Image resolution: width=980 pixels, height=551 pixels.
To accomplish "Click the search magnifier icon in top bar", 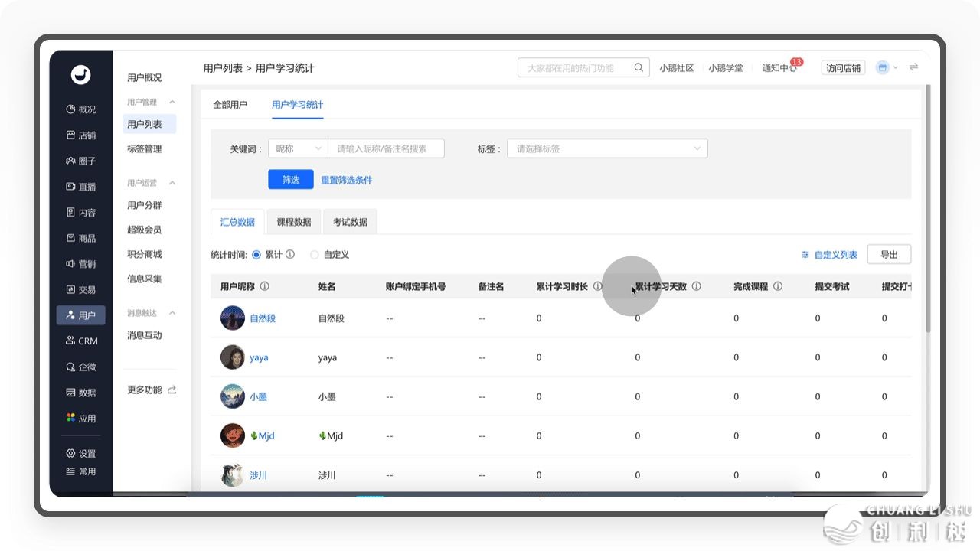I will click(x=639, y=68).
